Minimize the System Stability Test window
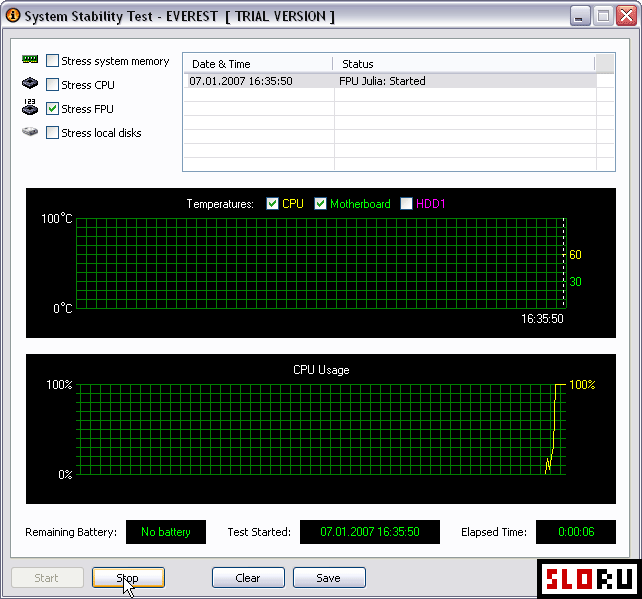Viewport: 642px width, 599px height. [580, 16]
